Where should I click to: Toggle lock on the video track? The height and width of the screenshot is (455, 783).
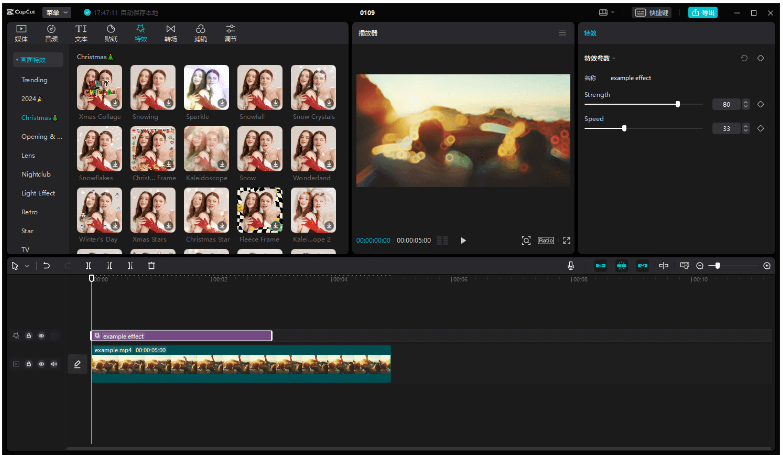coord(29,364)
